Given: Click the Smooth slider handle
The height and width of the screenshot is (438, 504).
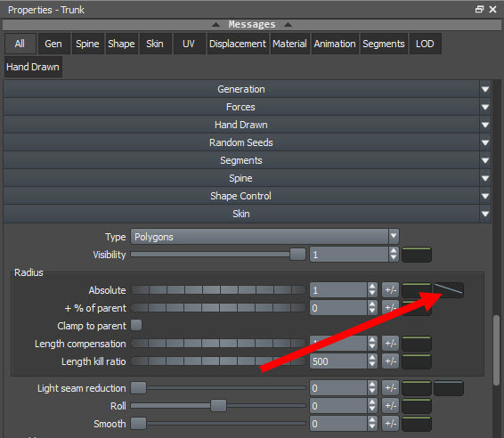Looking at the screenshot, I should tap(139, 424).
